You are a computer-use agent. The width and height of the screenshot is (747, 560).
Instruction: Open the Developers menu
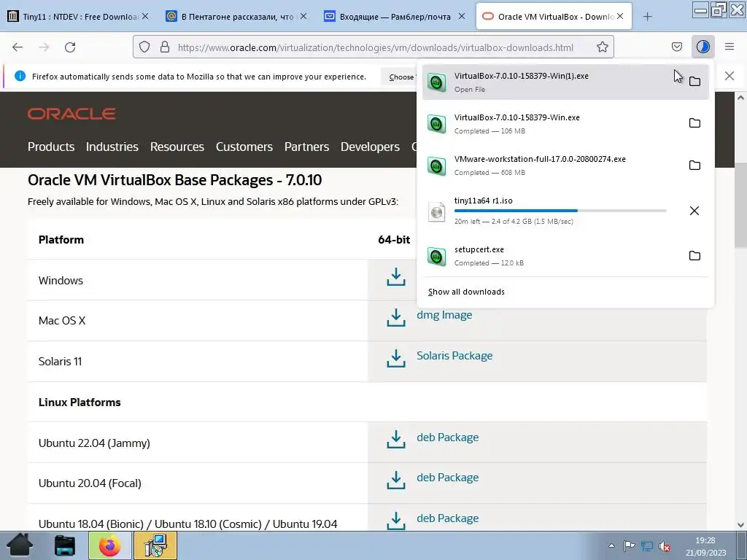coord(370,147)
